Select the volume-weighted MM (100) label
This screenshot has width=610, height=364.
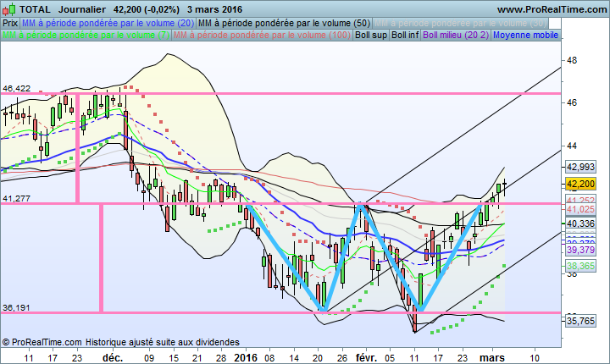(262, 35)
